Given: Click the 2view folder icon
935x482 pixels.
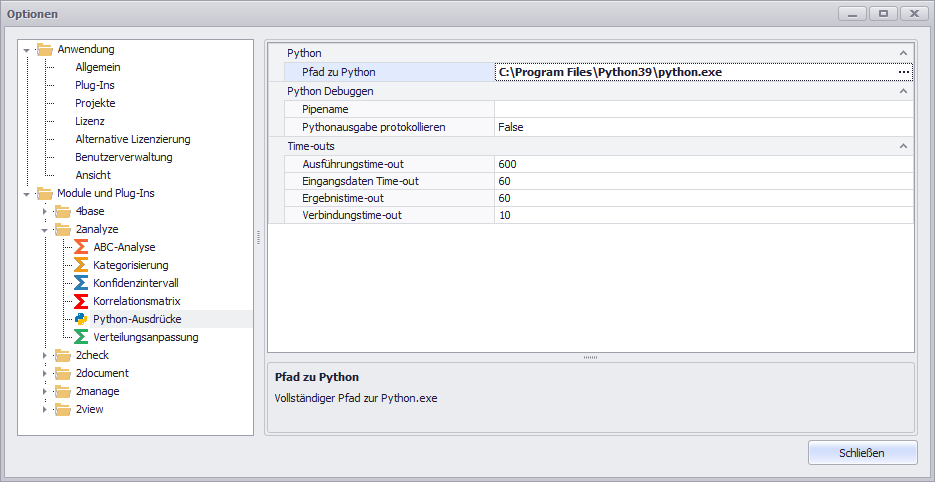Looking at the screenshot, I should coord(63,409).
